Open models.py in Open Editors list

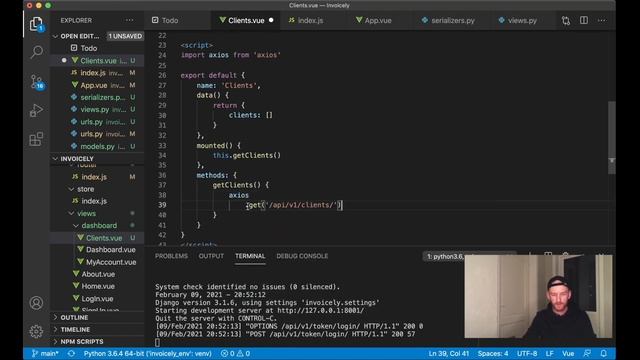[97, 146]
